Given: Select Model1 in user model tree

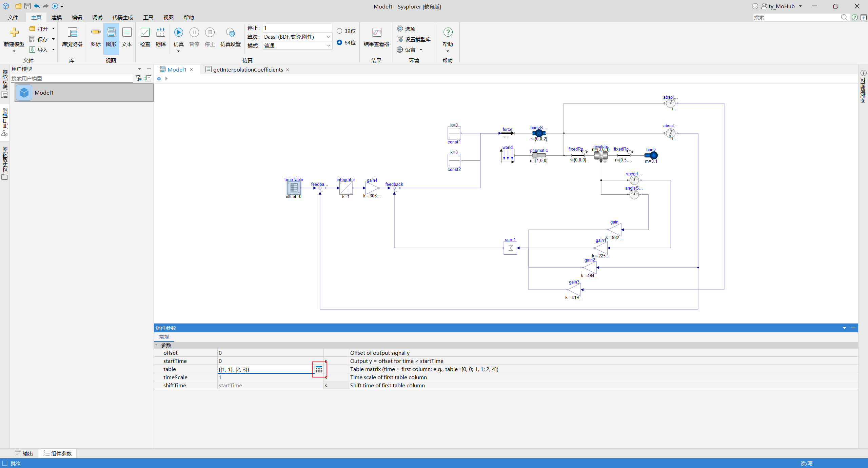Looking at the screenshot, I should 84,93.
